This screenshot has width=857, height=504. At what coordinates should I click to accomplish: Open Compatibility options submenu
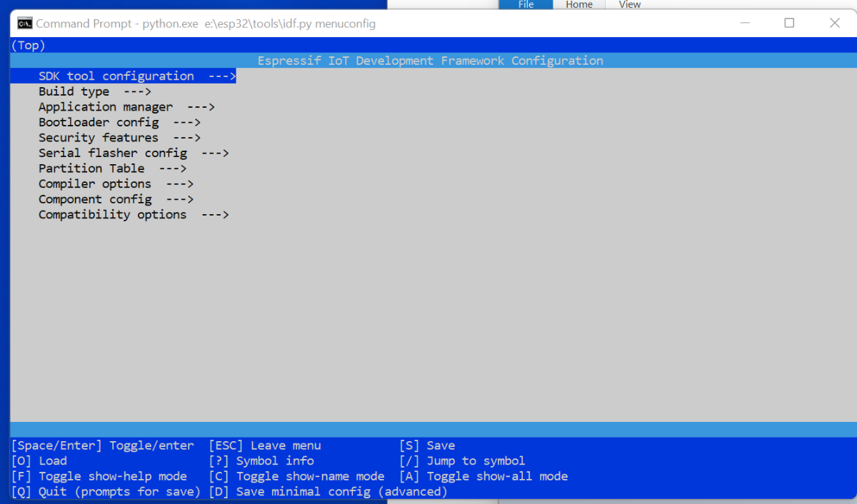coord(113,215)
